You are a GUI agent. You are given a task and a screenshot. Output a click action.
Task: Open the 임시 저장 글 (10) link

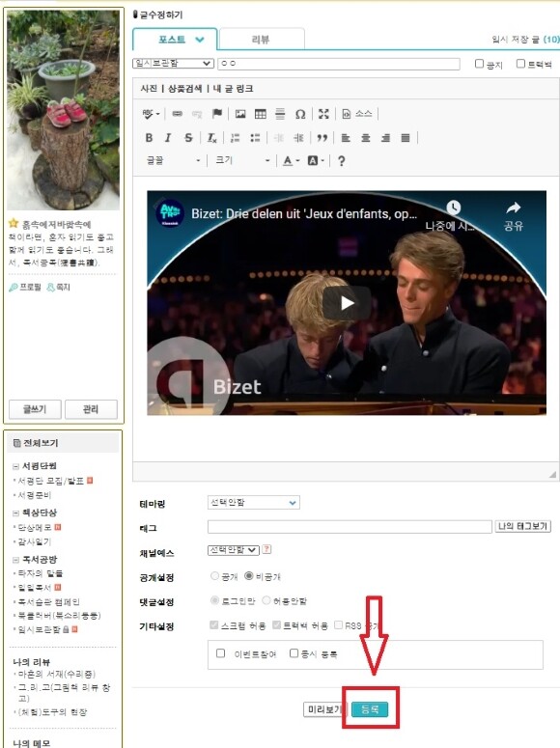525,40
